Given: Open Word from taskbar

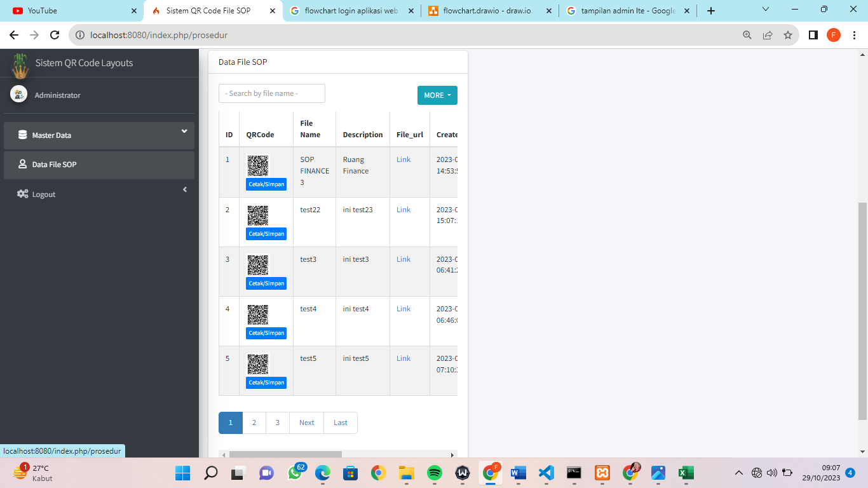Looking at the screenshot, I should [519, 473].
